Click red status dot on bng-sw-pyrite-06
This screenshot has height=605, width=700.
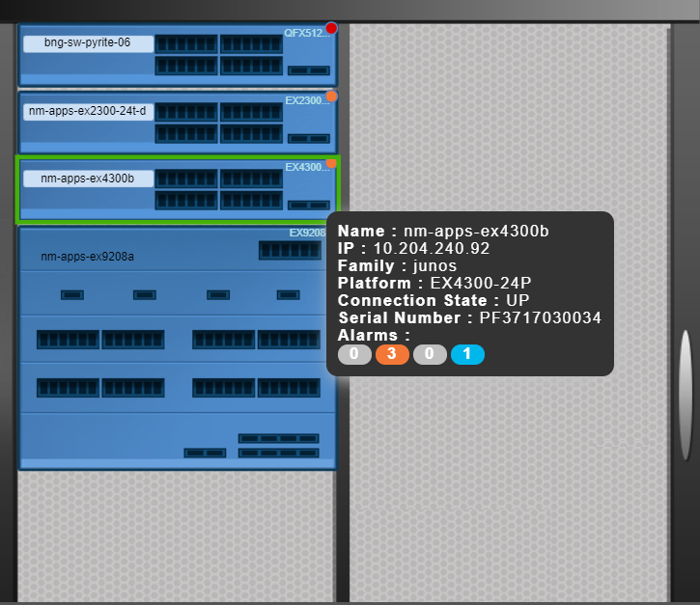(331, 28)
